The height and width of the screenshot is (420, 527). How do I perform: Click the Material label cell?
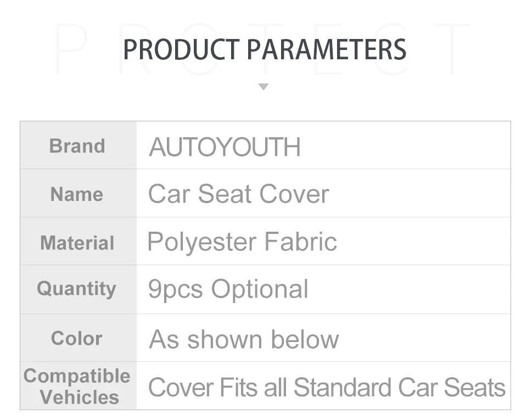point(77,243)
